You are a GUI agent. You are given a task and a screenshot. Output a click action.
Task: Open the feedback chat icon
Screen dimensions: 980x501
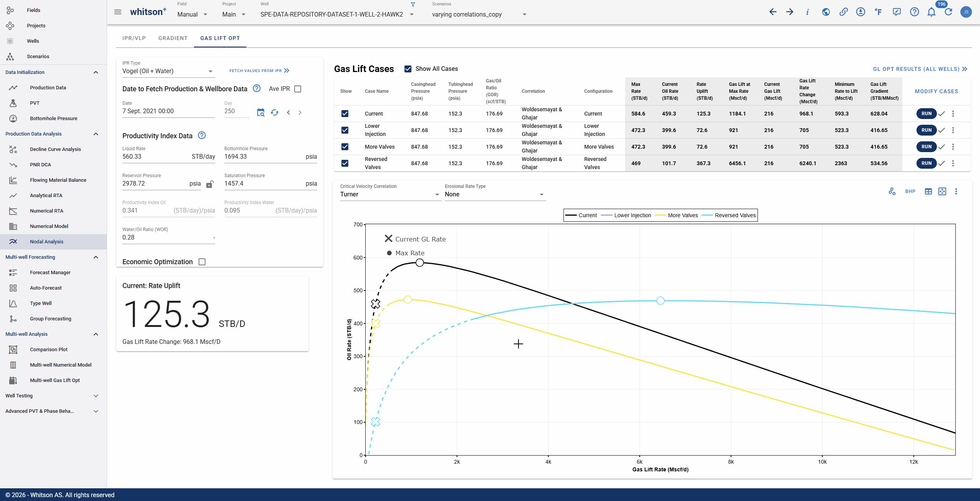(x=896, y=12)
